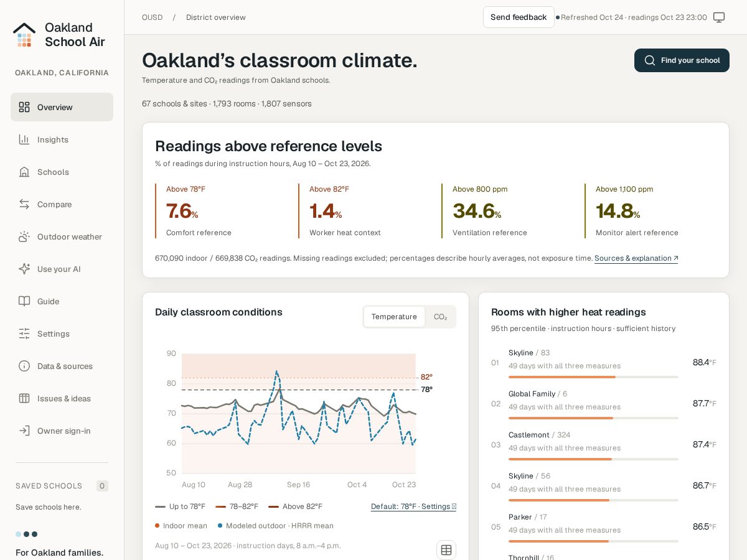Screen dimensions: 747x560
Task: Open the Global Family / 6 room row
Action: (604, 404)
